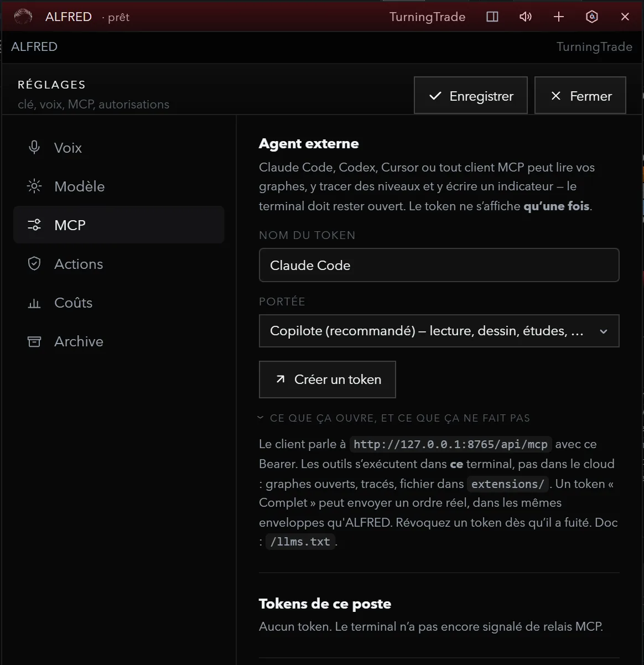The image size is (644, 665).
Task: Click the Créer un token button
Action: (328, 380)
